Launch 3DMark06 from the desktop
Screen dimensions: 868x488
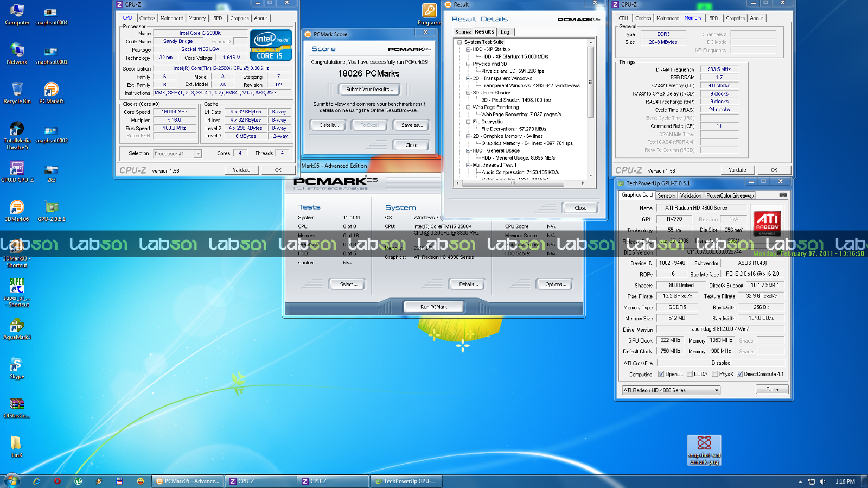[x=17, y=211]
